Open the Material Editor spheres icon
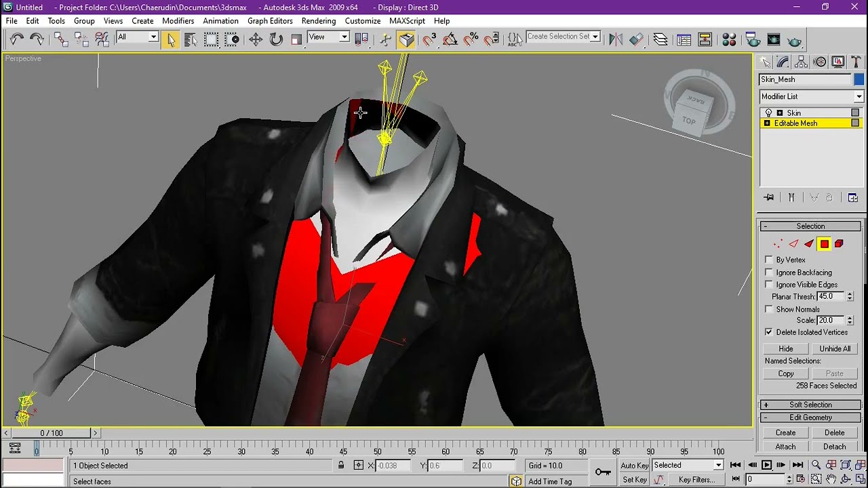 click(729, 39)
